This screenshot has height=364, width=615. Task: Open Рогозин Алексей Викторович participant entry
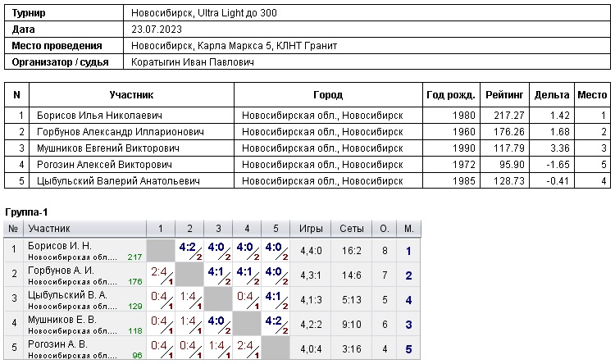(103, 164)
